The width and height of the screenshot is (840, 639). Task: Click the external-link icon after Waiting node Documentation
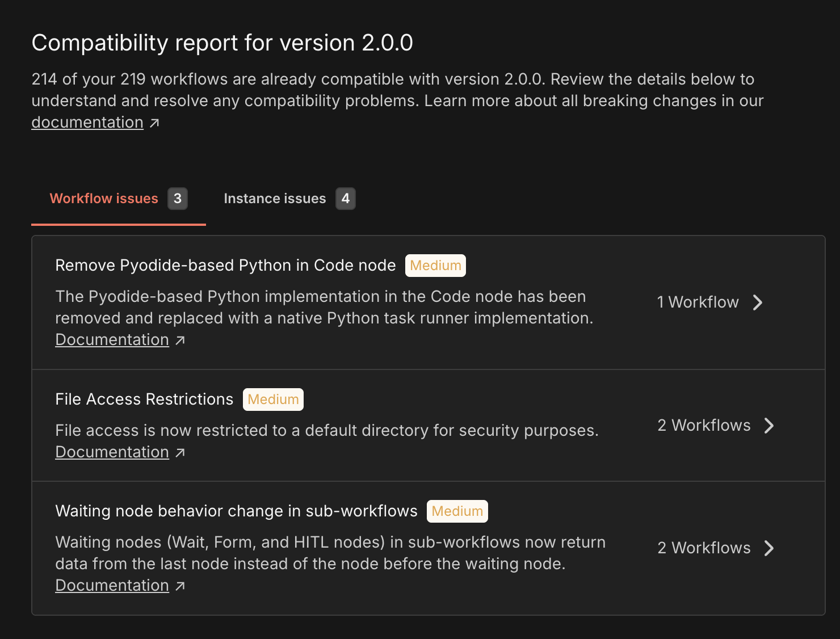pos(180,586)
